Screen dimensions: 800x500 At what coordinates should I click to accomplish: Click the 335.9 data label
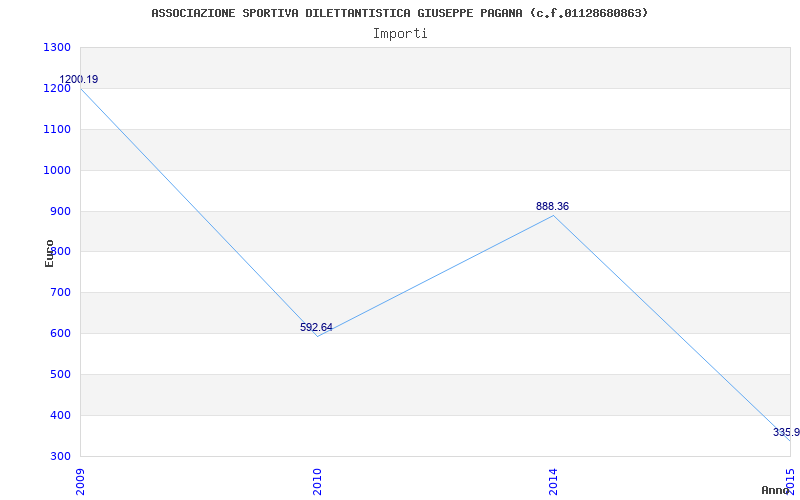coord(786,433)
